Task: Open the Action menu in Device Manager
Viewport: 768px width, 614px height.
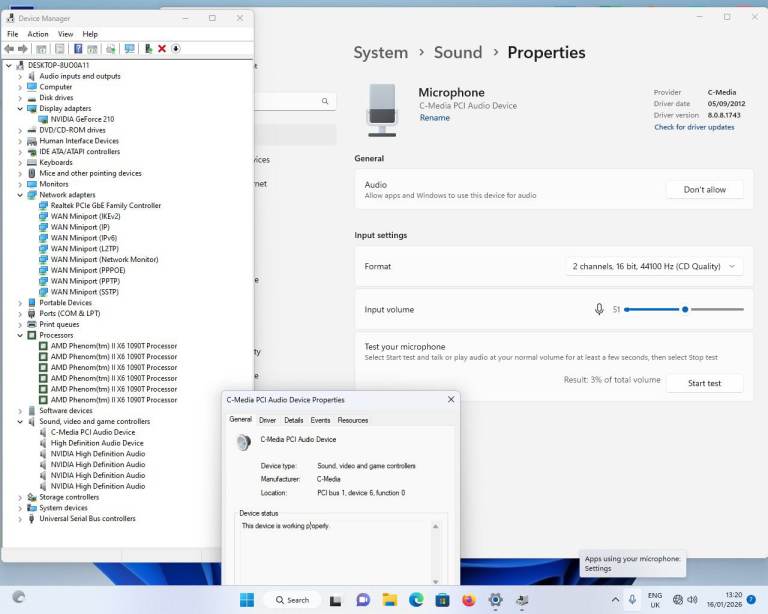Action: 38,34
